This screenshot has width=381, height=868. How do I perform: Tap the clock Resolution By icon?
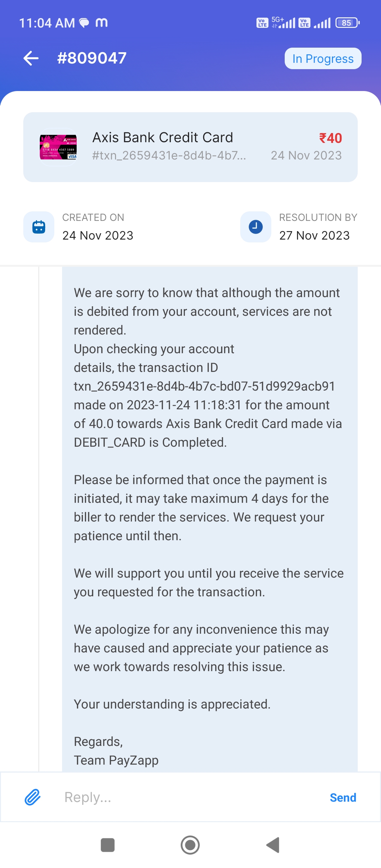click(x=256, y=227)
